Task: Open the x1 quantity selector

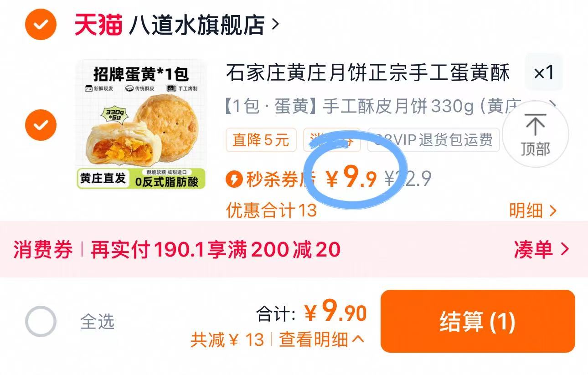Action: [x=544, y=72]
